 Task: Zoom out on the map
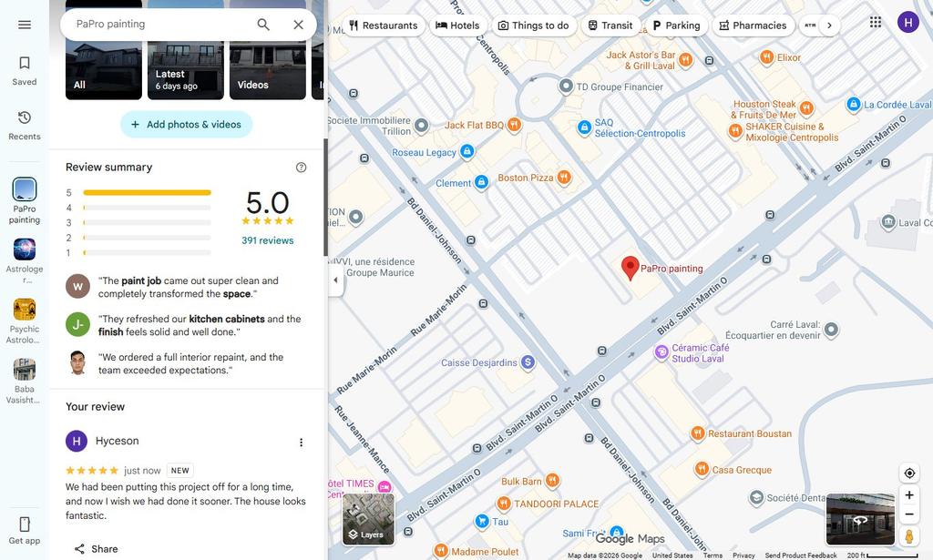[x=909, y=514]
